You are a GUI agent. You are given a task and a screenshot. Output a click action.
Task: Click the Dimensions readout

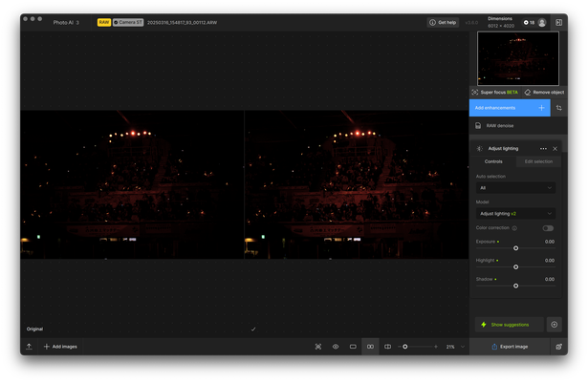(500, 22)
